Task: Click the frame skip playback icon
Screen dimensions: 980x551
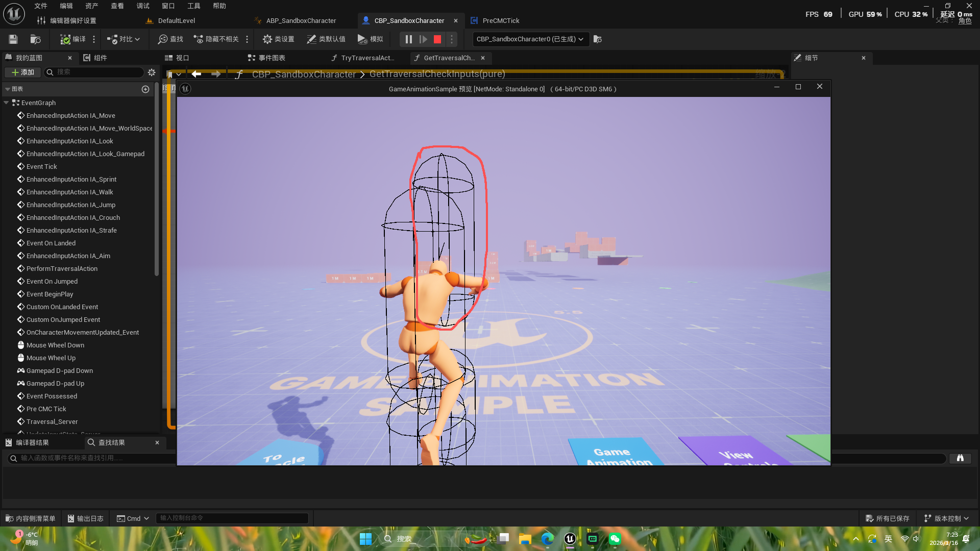Action: pyautogui.click(x=423, y=39)
